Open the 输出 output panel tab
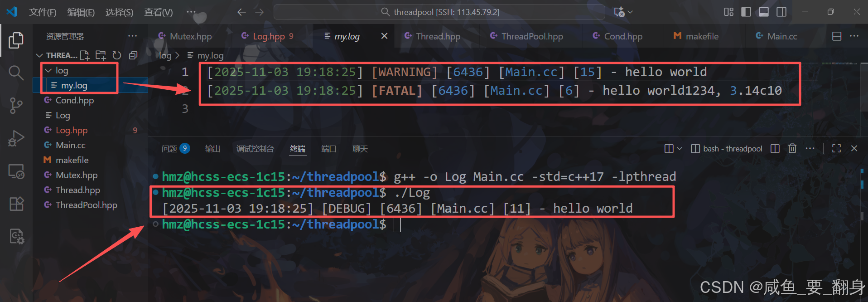Screen dimensions: 868x302 tap(212, 149)
